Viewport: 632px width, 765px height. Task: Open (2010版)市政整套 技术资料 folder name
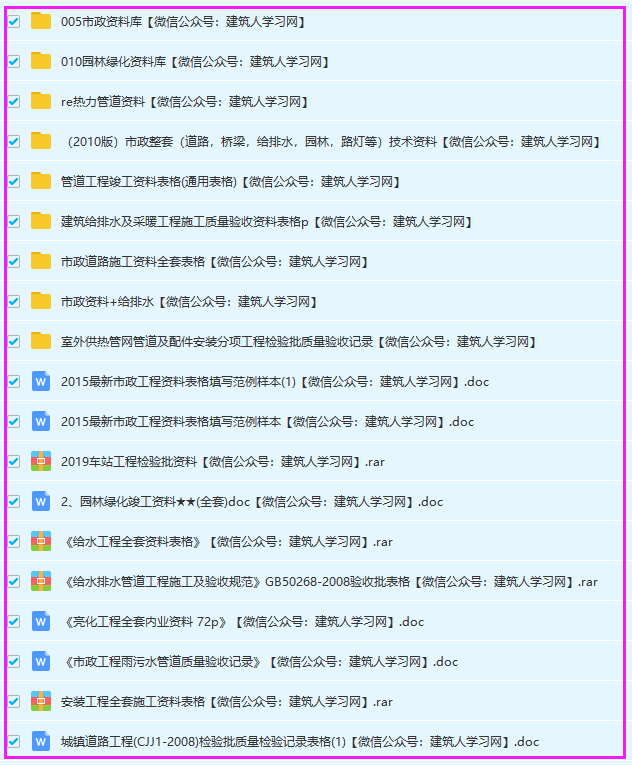(332, 141)
